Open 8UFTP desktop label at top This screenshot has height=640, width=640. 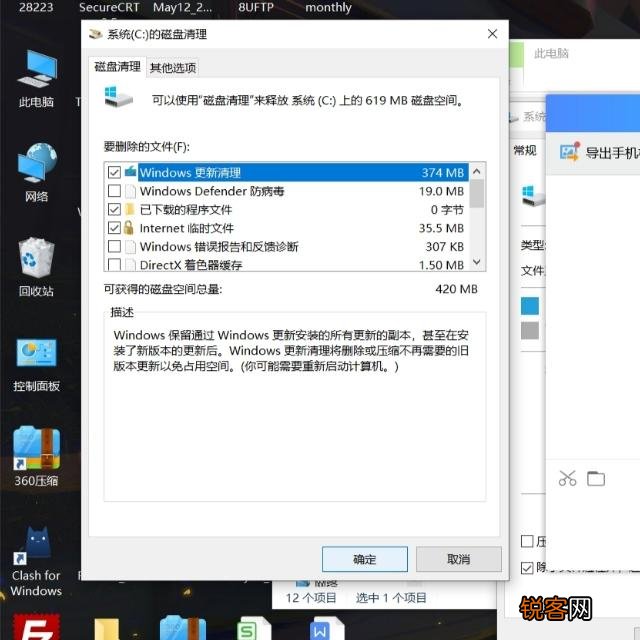(256, 7)
